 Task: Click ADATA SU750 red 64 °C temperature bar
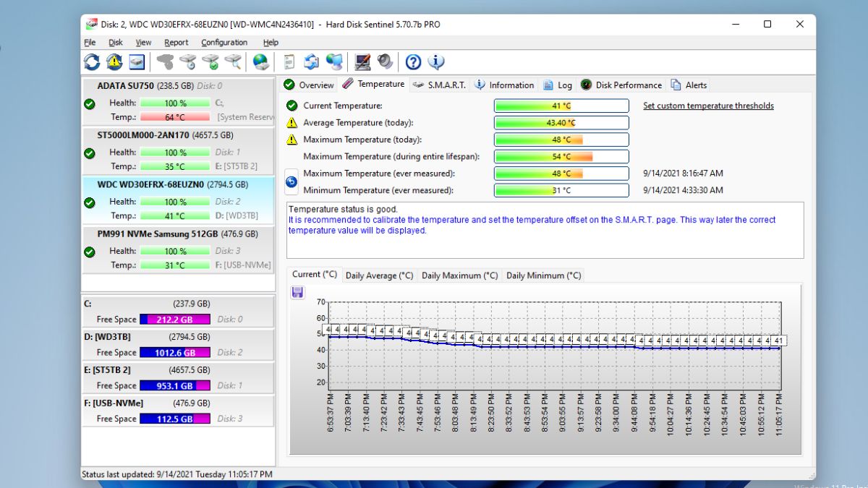point(175,117)
